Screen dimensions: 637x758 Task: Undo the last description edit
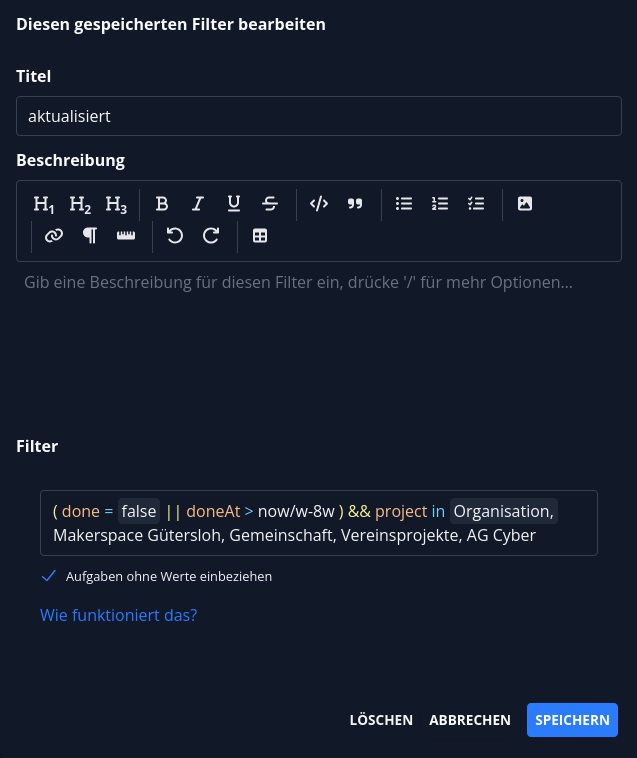pyautogui.click(x=175, y=236)
